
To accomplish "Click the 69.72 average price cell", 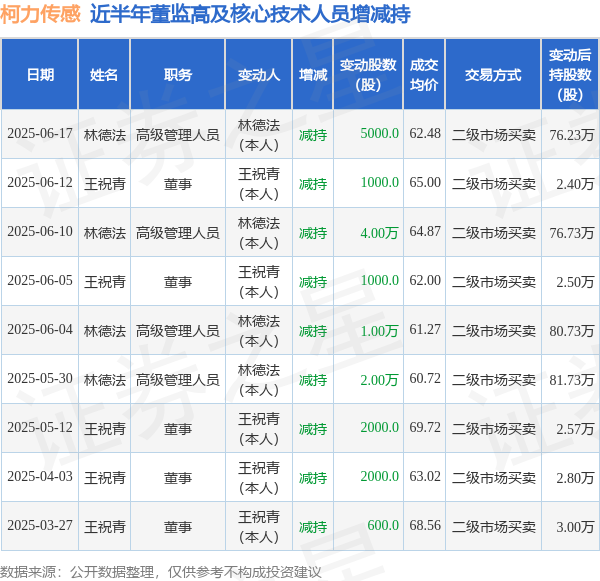I will click(x=425, y=428).
